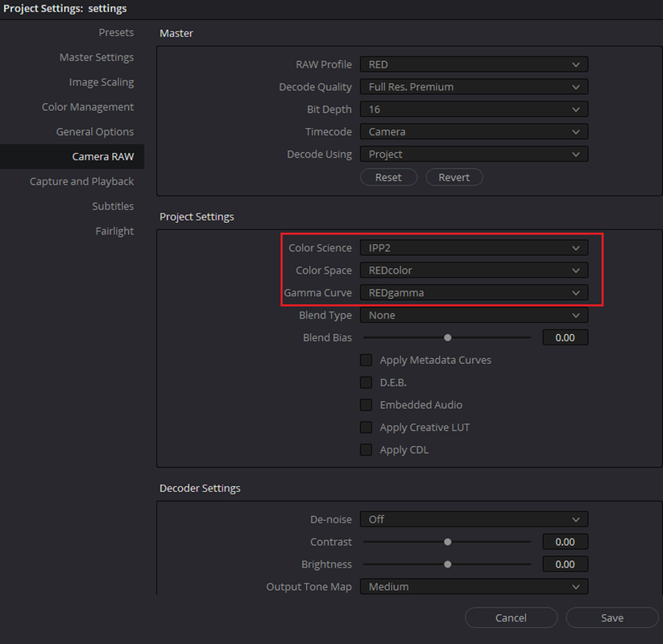Check the Embedded Audio option
663x644 pixels.
pos(367,405)
